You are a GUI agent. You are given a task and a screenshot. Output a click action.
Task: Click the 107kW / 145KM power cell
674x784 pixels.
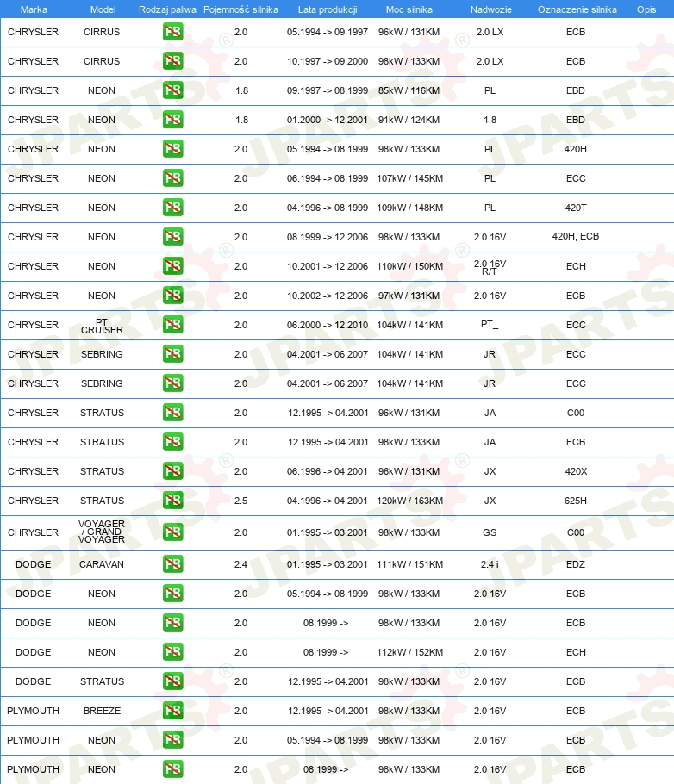(409, 178)
